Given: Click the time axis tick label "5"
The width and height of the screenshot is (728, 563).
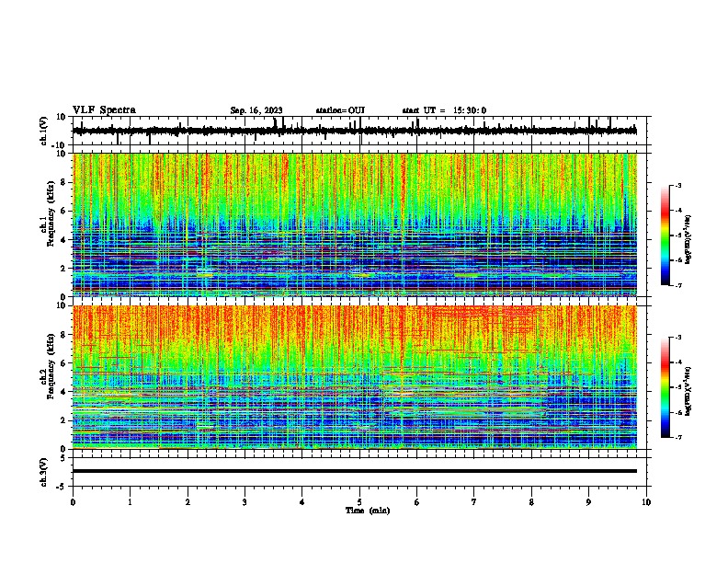Looking at the screenshot, I should pyautogui.click(x=359, y=502).
